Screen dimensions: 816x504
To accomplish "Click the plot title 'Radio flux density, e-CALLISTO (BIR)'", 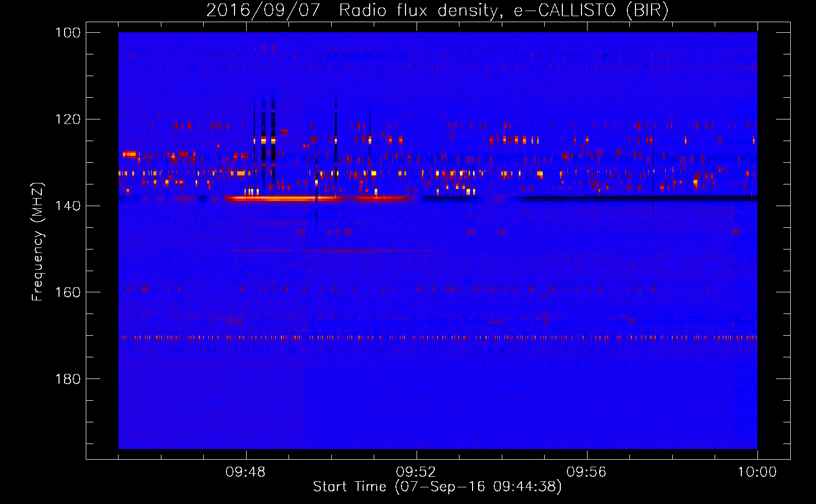I will click(x=503, y=10).
